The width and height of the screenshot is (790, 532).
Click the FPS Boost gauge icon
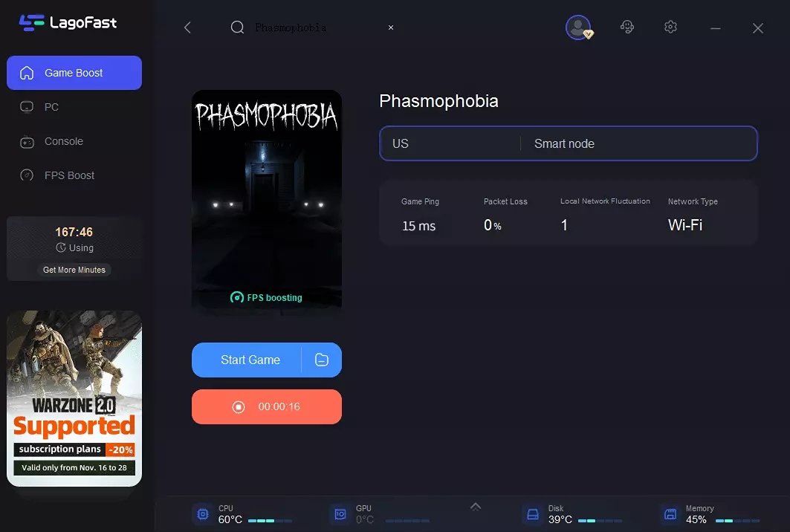(x=27, y=175)
